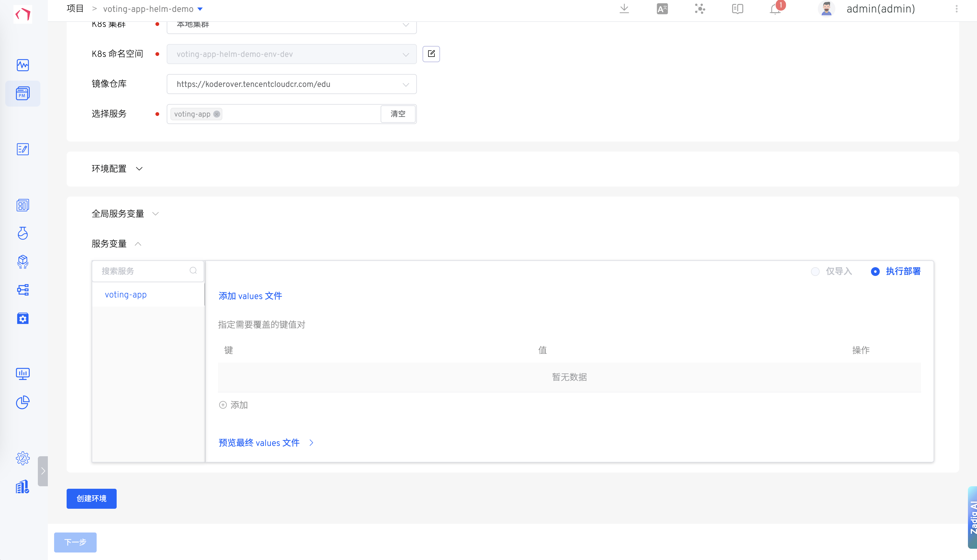This screenshot has width=977, height=560.
Task: Click the 添加 values 文件 link
Action: click(x=250, y=296)
